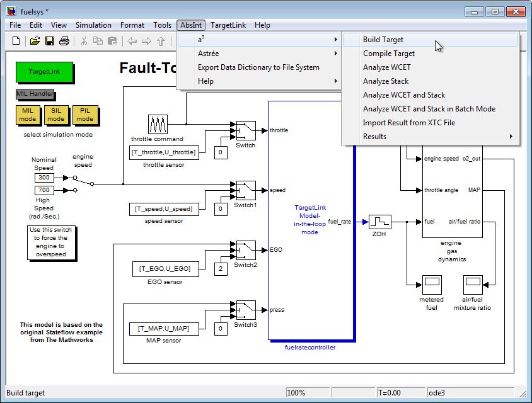
Task: Click the ode3 solver status field
Action: tap(471, 393)
